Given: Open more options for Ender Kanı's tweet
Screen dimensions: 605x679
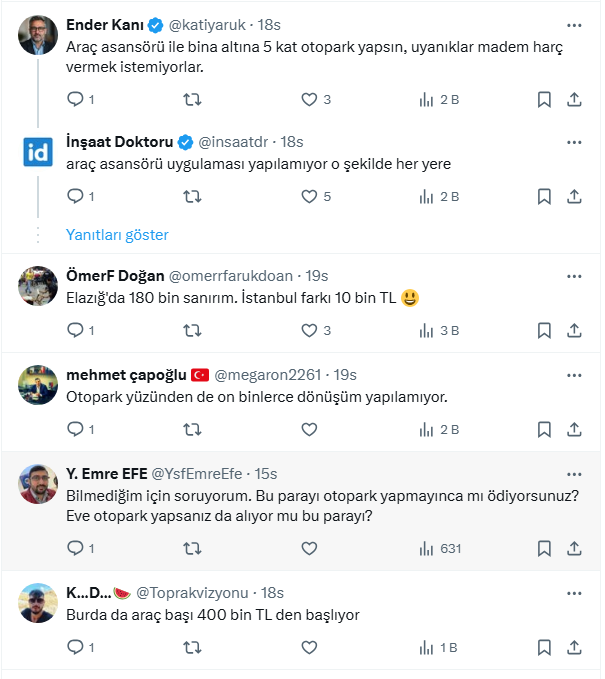Looking at the screenshot, I should [x=574, y=25].
